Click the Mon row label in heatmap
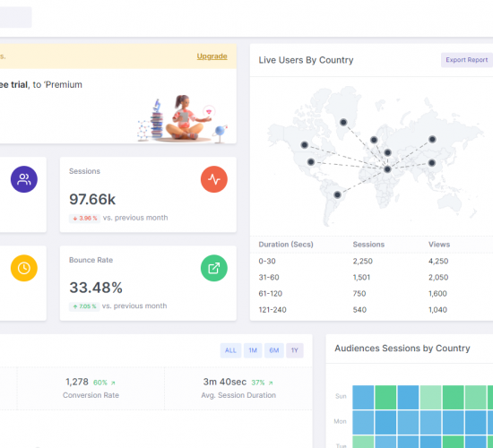Screen dimensions: 493x448 point(340,421)
